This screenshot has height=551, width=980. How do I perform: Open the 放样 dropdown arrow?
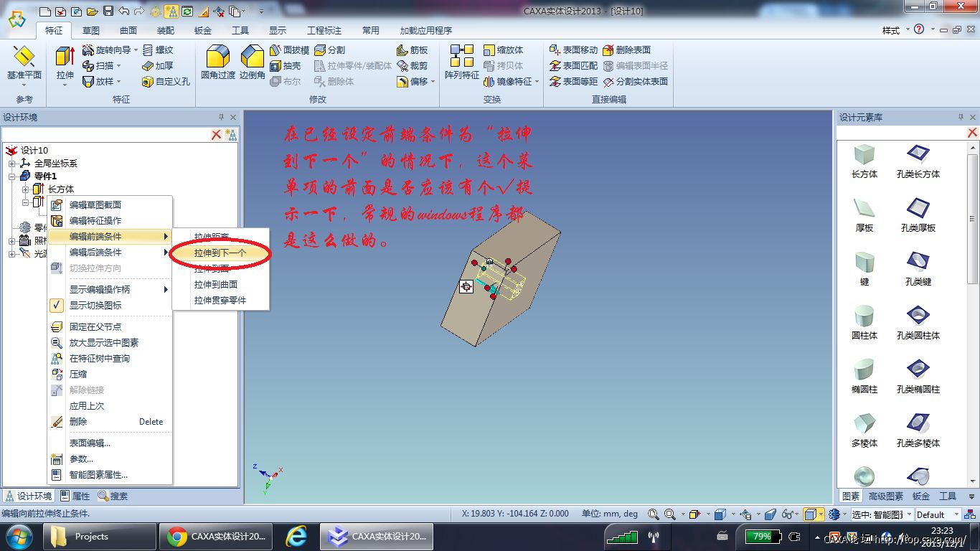click(x=118, y=82)
